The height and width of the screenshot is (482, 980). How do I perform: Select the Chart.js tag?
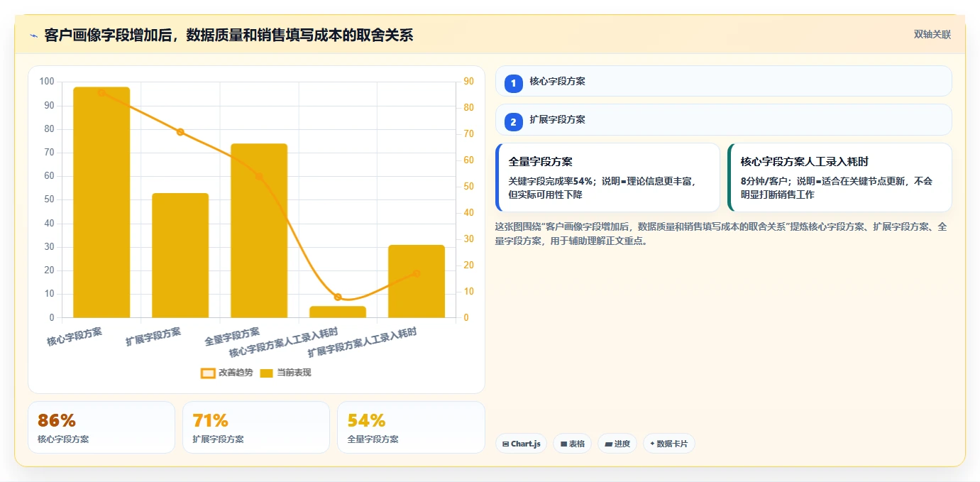(521, 444)
